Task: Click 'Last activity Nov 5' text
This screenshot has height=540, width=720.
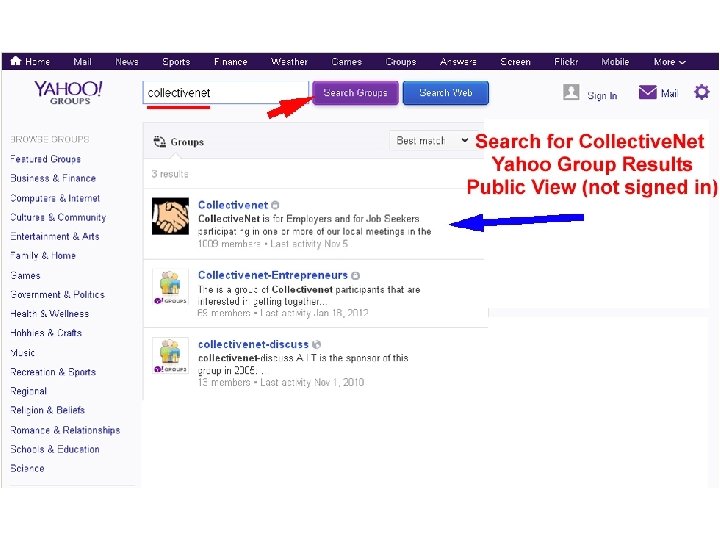Action: (x=309, y=244)
